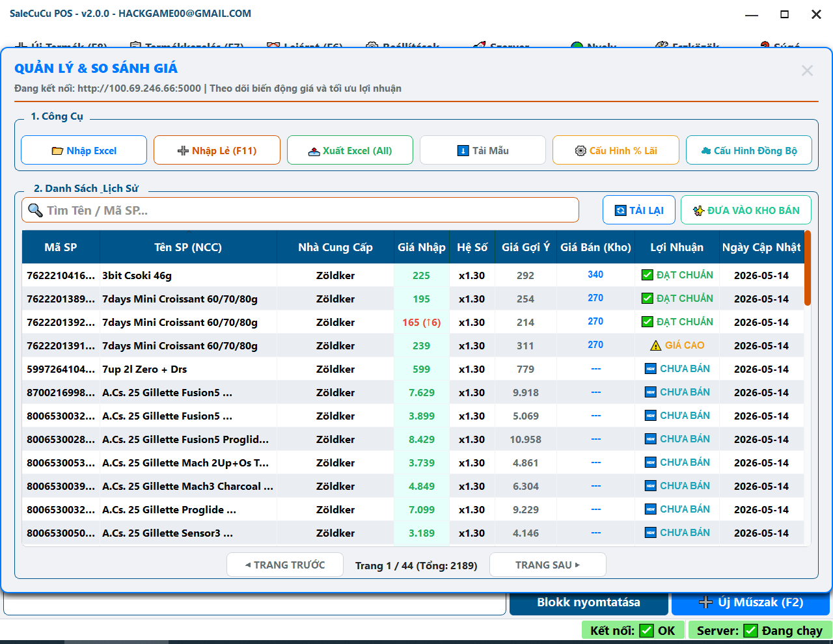
Task: Click the Kết nối OK status checkmark
Action: pyautogui.click(x=646, y=630)
